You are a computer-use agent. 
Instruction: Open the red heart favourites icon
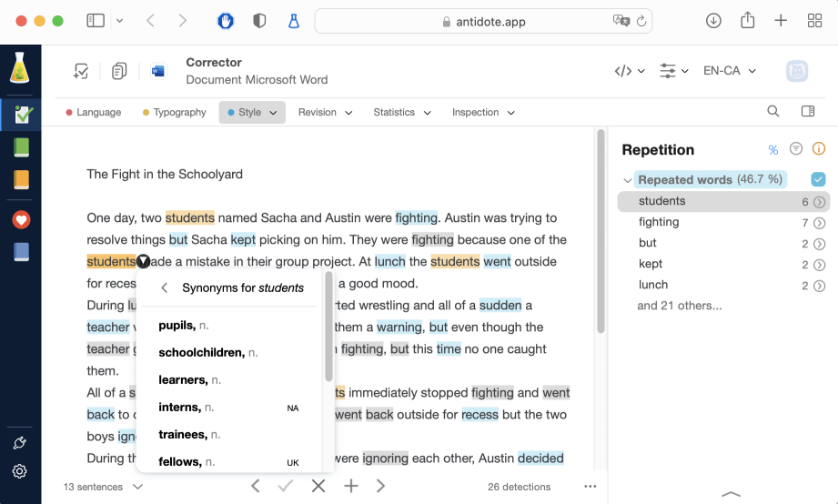pyautogui.click(x=21, y=220)
